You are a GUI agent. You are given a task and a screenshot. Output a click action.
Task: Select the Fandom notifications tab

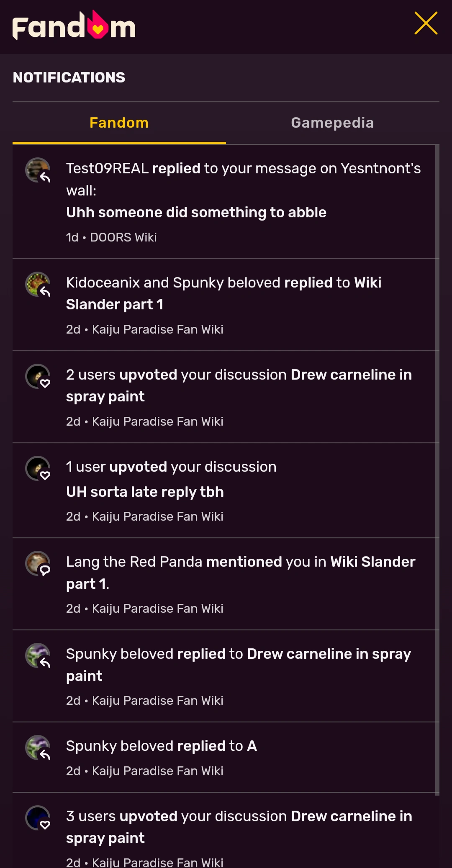coord(119,123)
